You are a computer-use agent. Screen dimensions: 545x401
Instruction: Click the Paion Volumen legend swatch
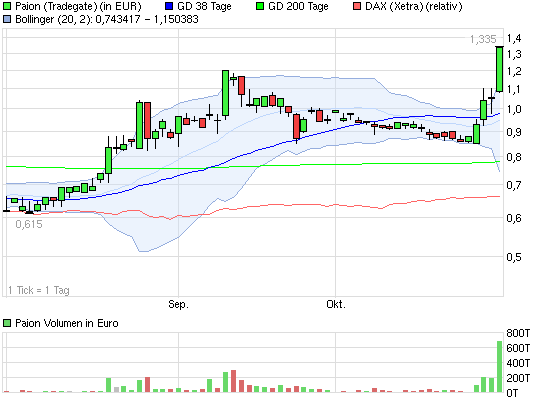pos(7,323)
